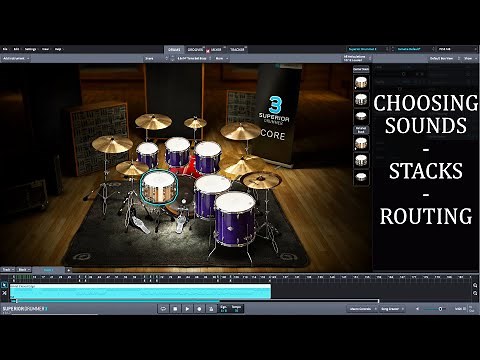
Task: Open Song Creator panel
Action: pyautogui.click(x=392, y=309)
